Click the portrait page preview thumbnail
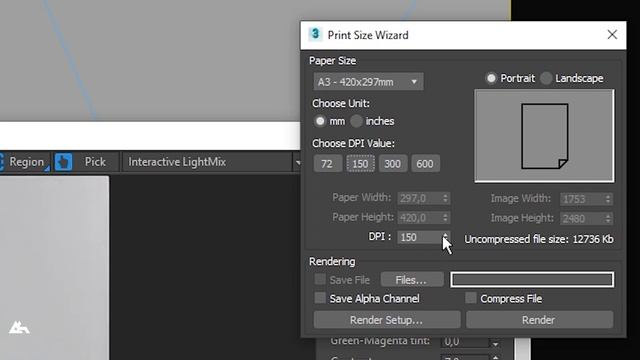Image resolution: width=640 pixels, height=360 pixels. pos(544,136)
